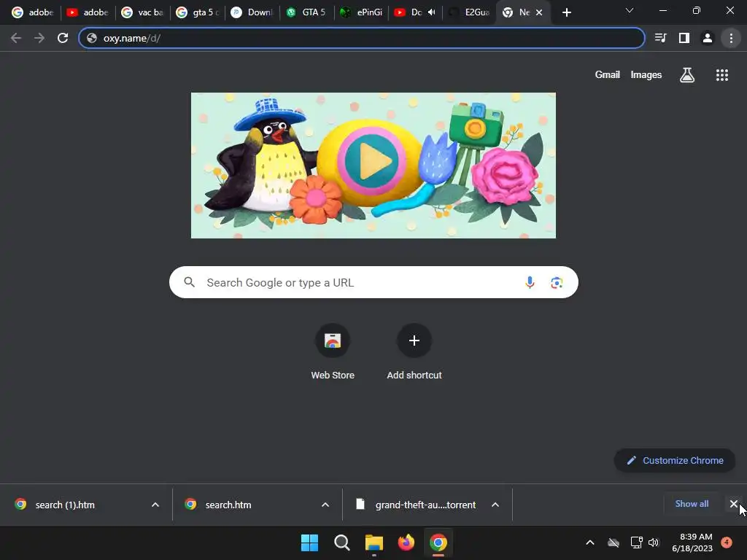
Task: Switch to the GTA 5 tab
Action: point(306,12)
